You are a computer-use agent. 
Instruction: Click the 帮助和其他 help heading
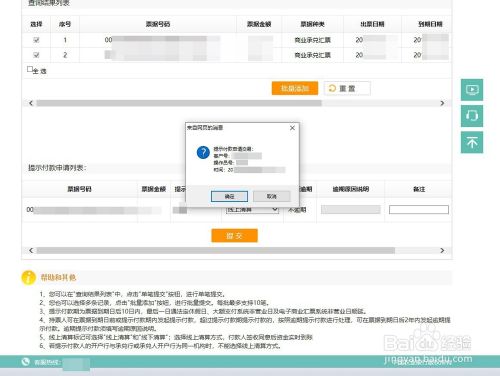coord(58,277)
